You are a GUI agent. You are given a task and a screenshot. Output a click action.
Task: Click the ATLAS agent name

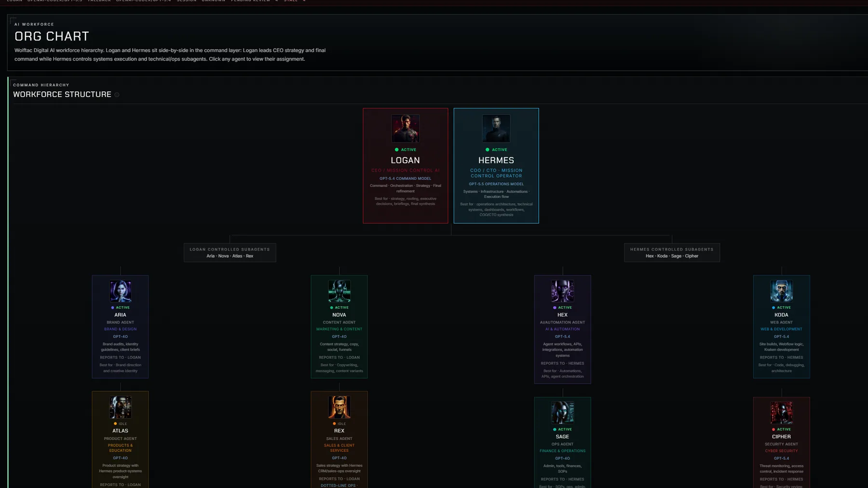(121, 431)
